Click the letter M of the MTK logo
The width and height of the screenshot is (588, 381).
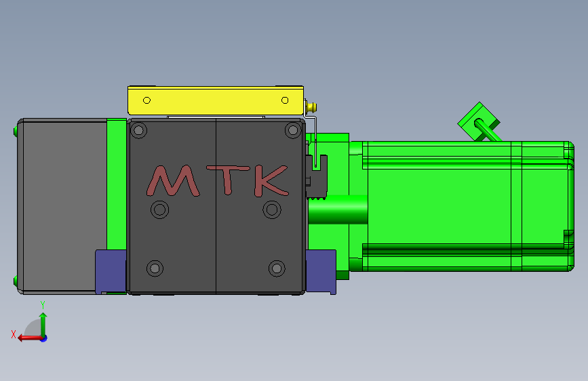pyautogui.click(x=172, y=181)
